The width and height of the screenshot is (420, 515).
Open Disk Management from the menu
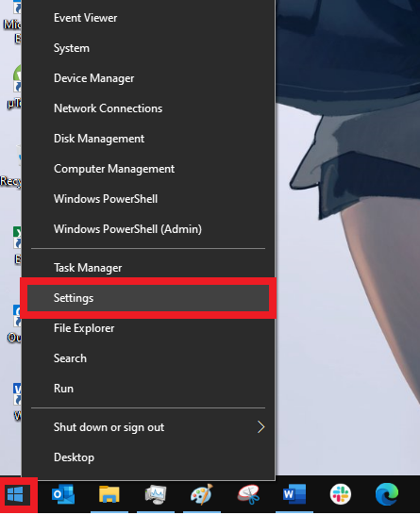point(148,139)
